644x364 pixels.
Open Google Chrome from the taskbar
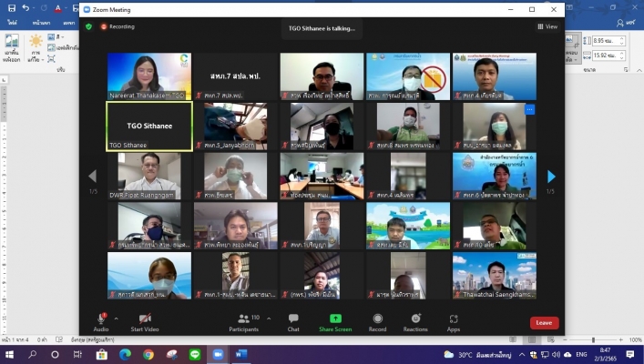tap(148, 354)
